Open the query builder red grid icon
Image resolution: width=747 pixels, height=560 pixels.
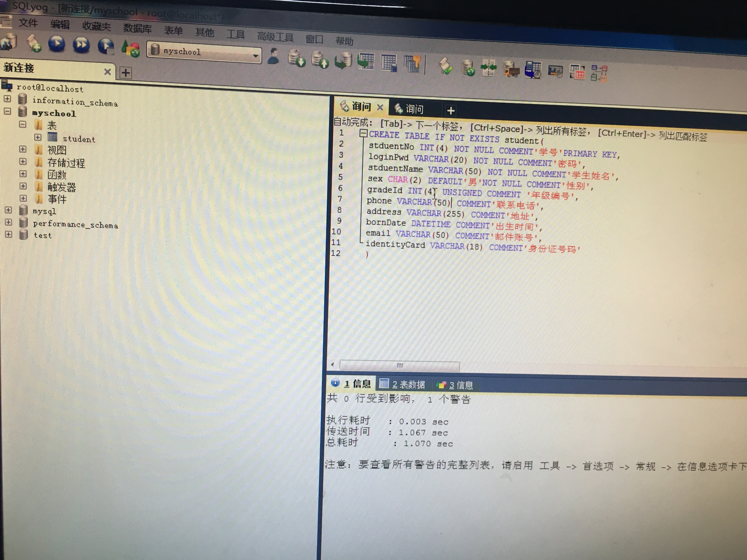click(577, 72)
